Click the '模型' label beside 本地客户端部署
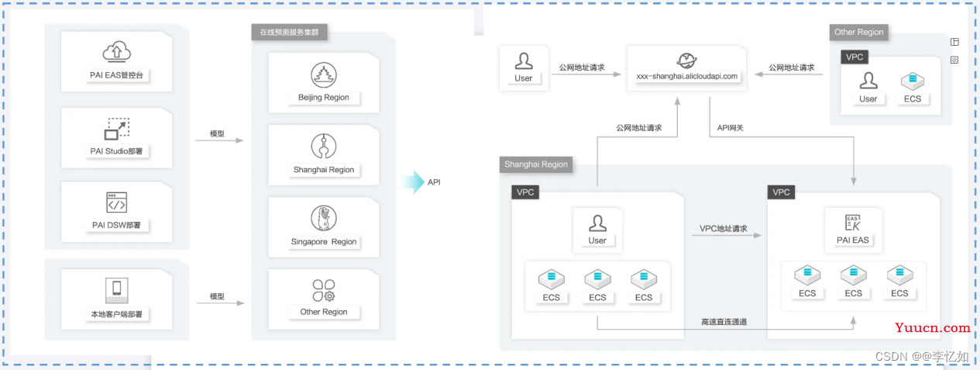This screenshot has height=370, width=980. 218,297
